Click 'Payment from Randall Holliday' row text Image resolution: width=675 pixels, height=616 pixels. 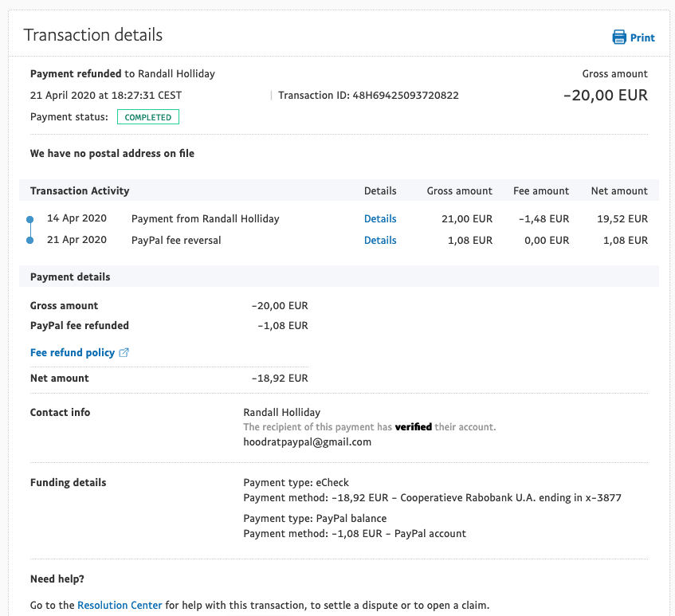tap(206, 218)
